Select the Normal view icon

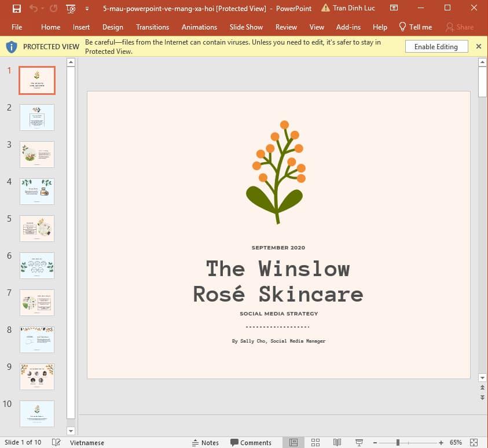(x=292, y=442)
